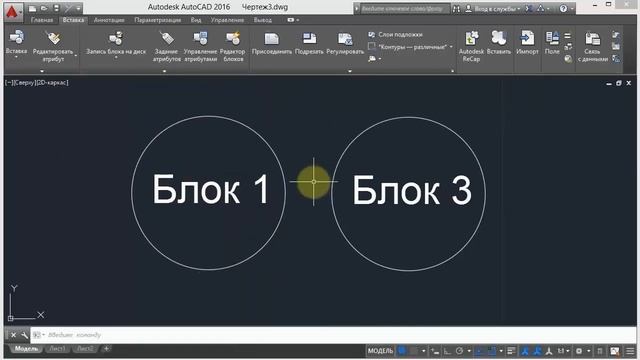Open the Параметризация ribbon tab
This screenshot has width=640, height=360.
[158, 20]
